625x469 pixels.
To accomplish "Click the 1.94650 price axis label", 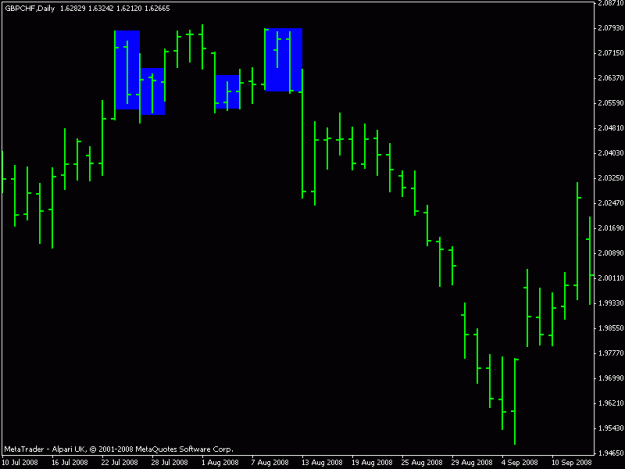I will pyautogui.click(x=610, y=453).
